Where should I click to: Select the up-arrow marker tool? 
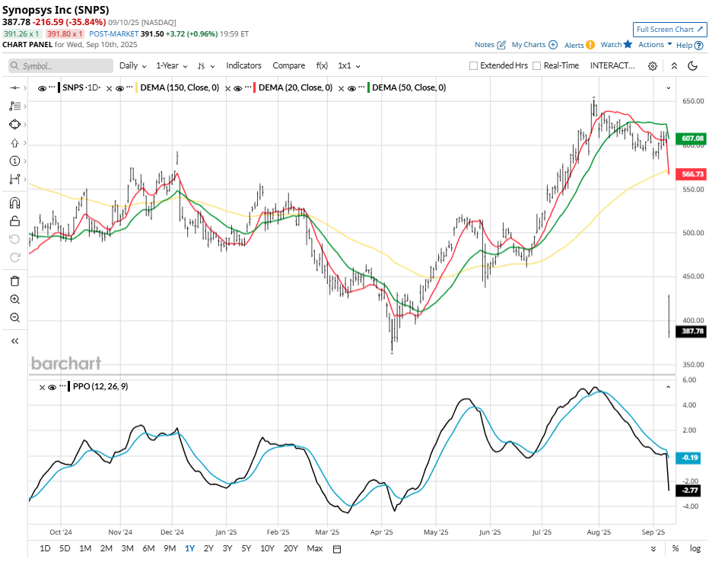point(15,143)
